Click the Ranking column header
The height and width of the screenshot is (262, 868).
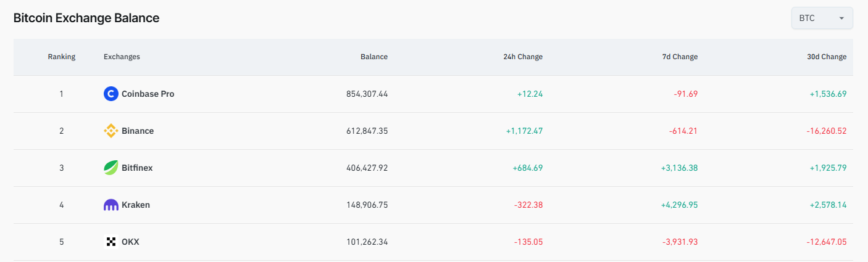pyautogui.click(x=61, y=57)
